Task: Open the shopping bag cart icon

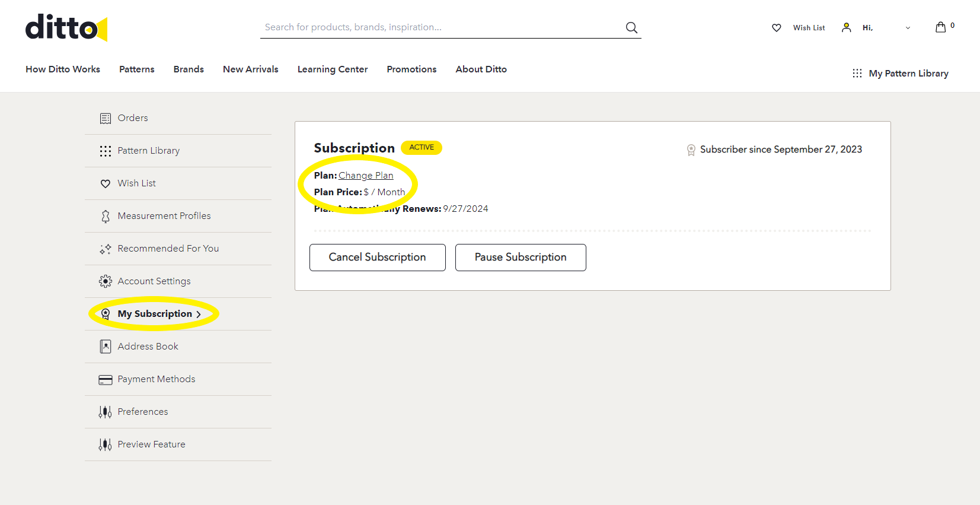Action: click(x=940, y=27)
